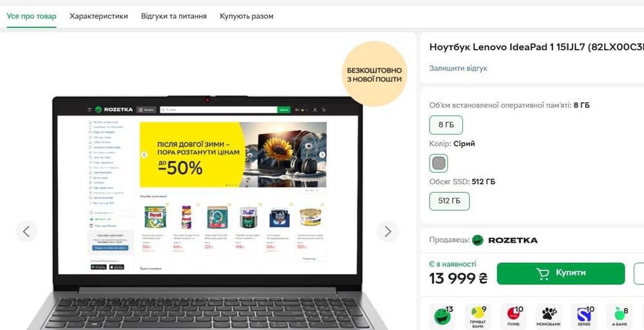Select the PrivatBank payment icon
The width and height of the screenshot is (644, 330).
point(478,316)
